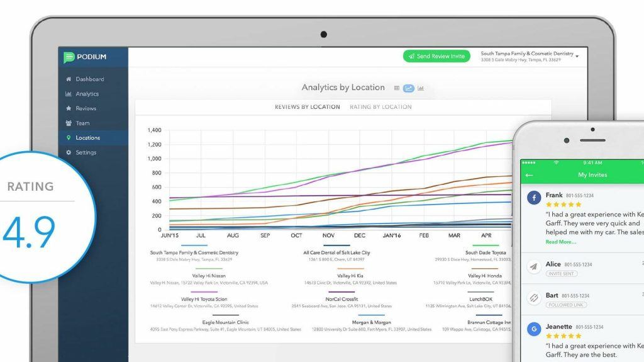This screenshot has width=644, height=362.
Task: Click the JAN'16 axis label
Action: [x=391, y=235]
